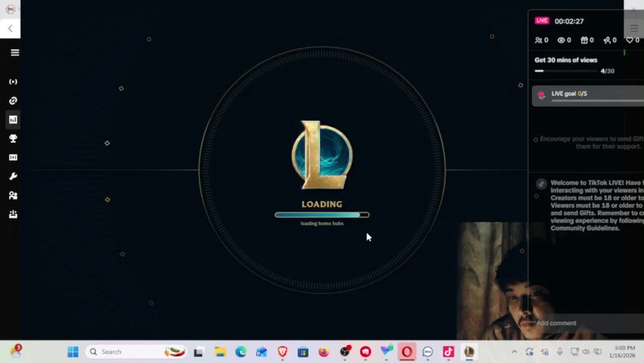Click the pink LIVE badge
The height and width of the screenshot is (363, 644).
(x=542, y=21)
